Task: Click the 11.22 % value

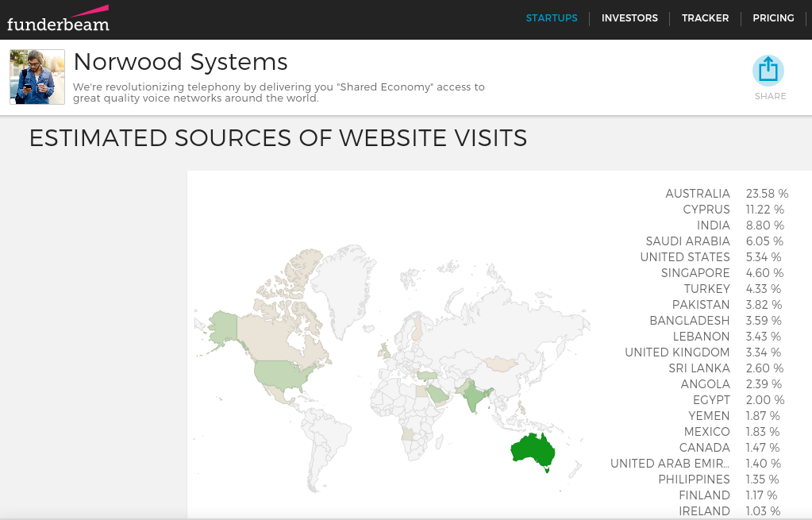Action: coord(765,210)
